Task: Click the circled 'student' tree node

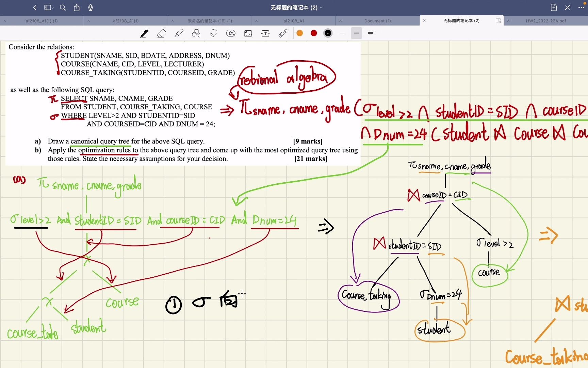Action: [439, 330]
